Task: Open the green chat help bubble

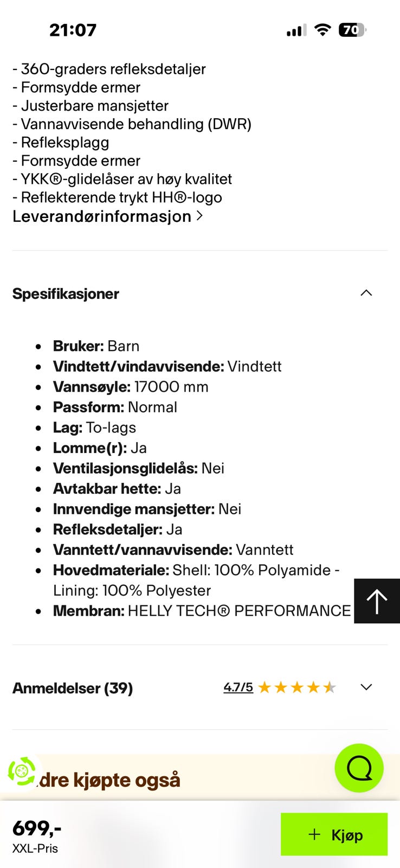Action: (359, 768)
